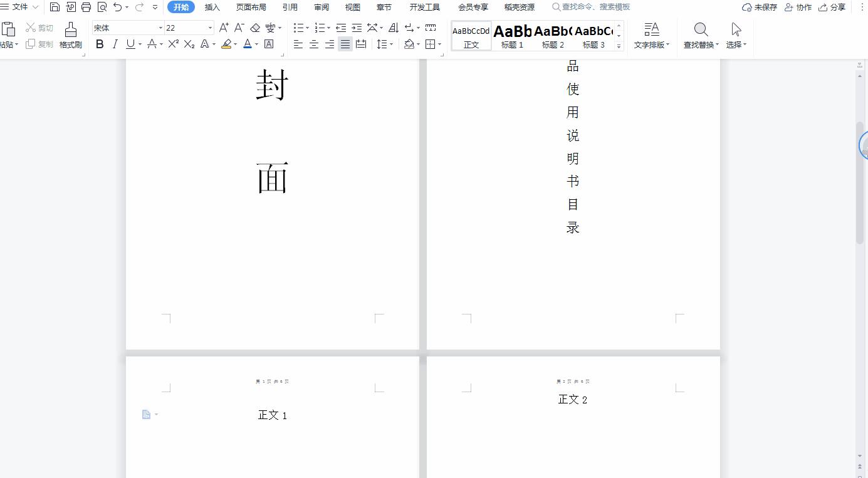Toggle italic formatting
The height and width of the screenshot is (478, 868).
pos(115,44)
